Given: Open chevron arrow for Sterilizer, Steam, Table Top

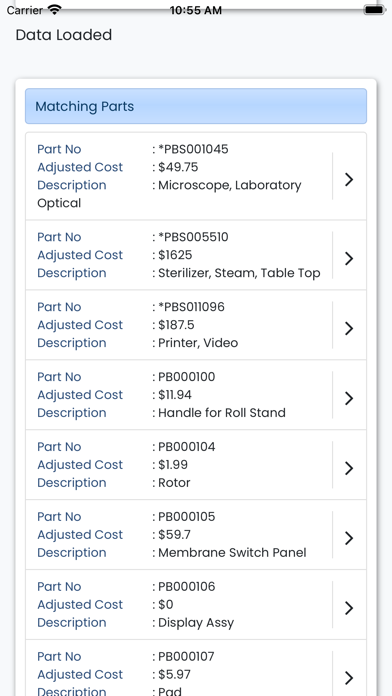Looking at the screenshot, I should 349,258.
